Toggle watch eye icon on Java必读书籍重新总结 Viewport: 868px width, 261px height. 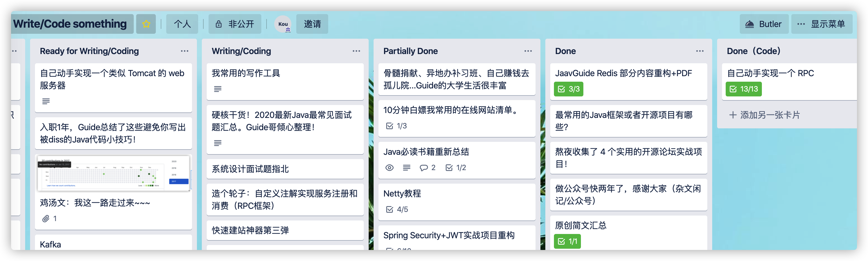[x=389, y=168]
